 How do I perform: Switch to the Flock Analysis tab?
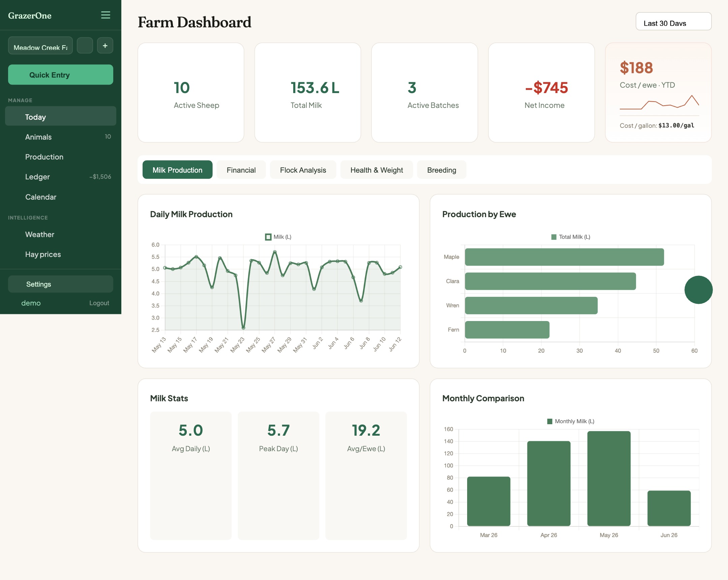click(303, 170)
